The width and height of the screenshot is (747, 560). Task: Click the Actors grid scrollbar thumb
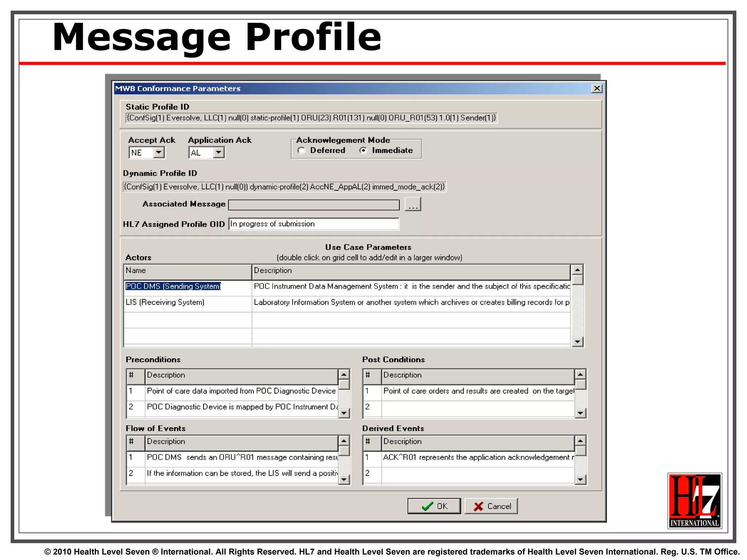click(578, 280)
